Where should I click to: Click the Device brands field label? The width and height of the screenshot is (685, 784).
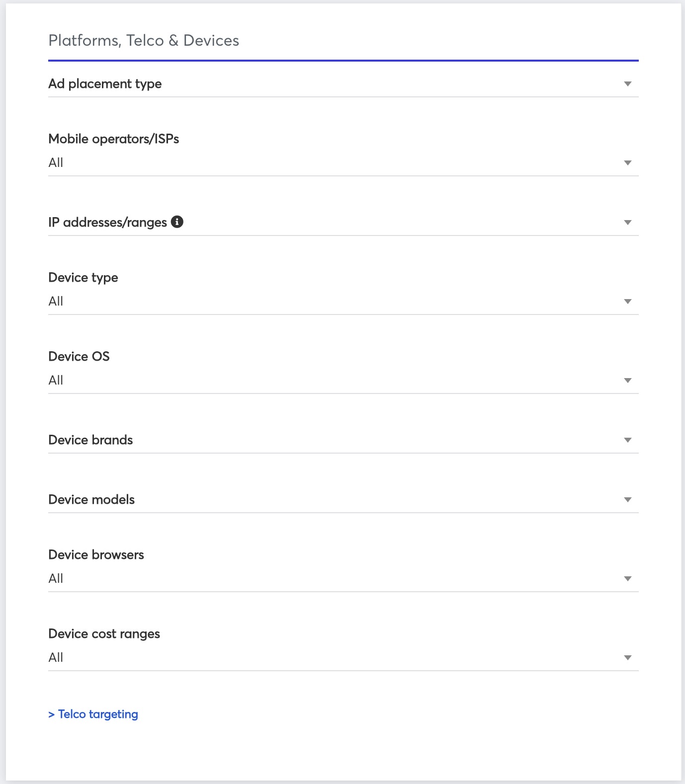click(x=90, y=440)
